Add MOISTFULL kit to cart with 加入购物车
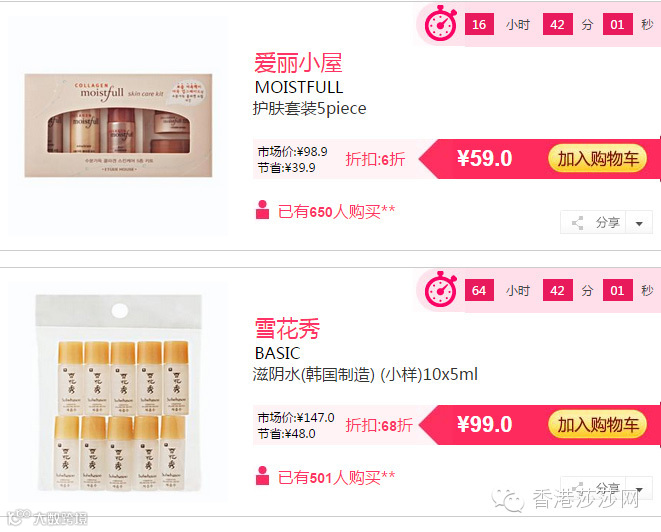Image resolution: width=661 pixels, height=532 pixels. [597, 159]
